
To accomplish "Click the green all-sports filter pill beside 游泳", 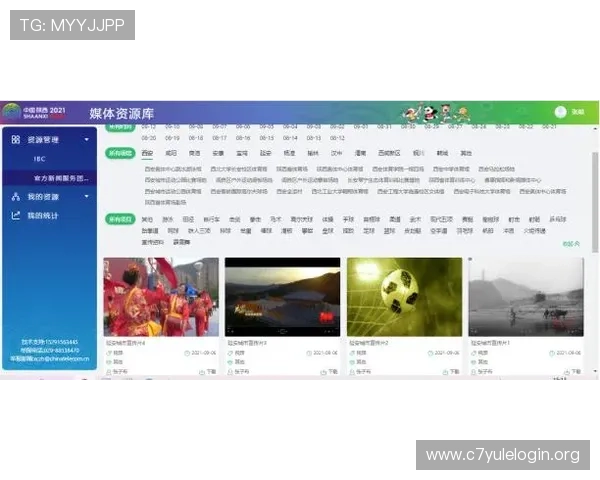I will point(120,219).
